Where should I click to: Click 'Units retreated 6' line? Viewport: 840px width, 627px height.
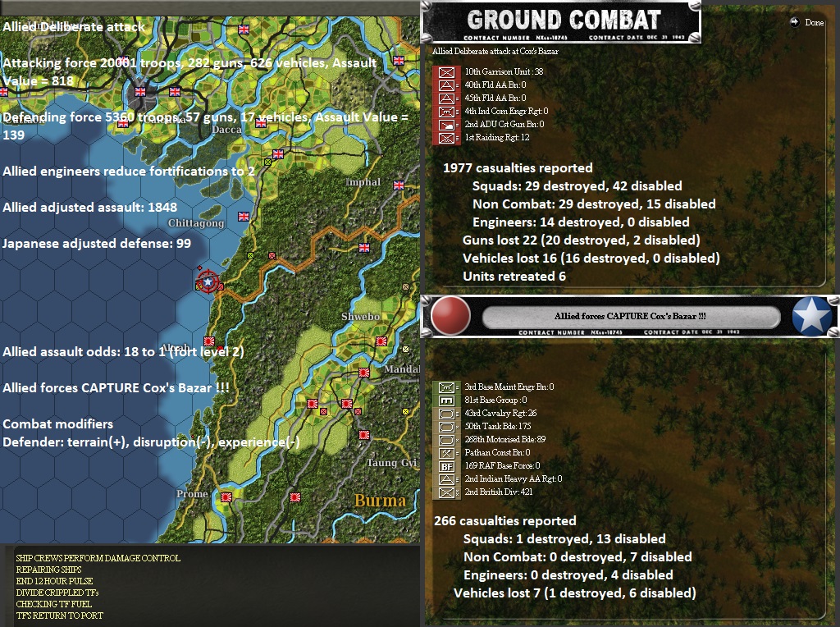[x=514, y=277]
